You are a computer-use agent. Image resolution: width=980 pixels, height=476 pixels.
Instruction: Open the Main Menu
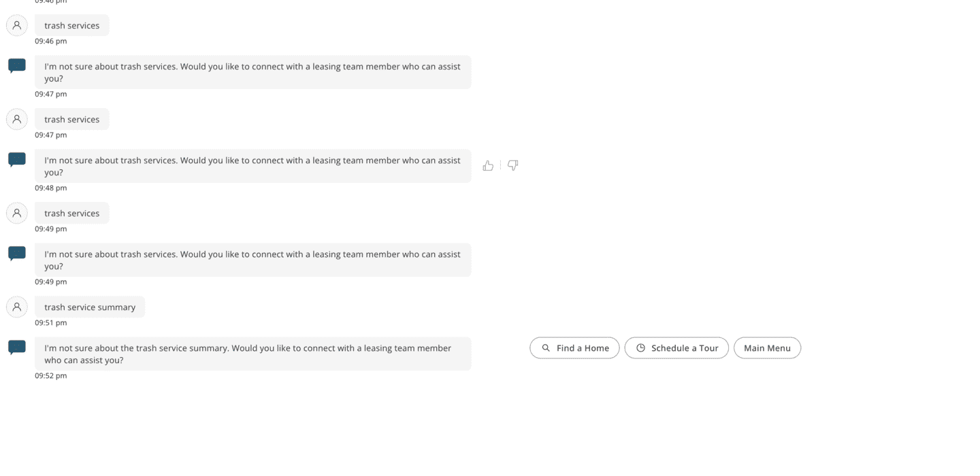pos(767,348)
